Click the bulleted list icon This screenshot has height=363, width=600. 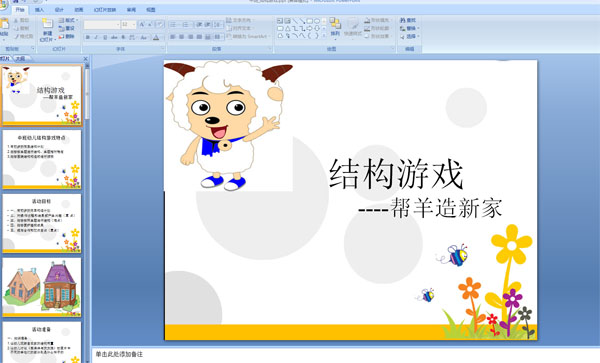click(x=173, y=25)
